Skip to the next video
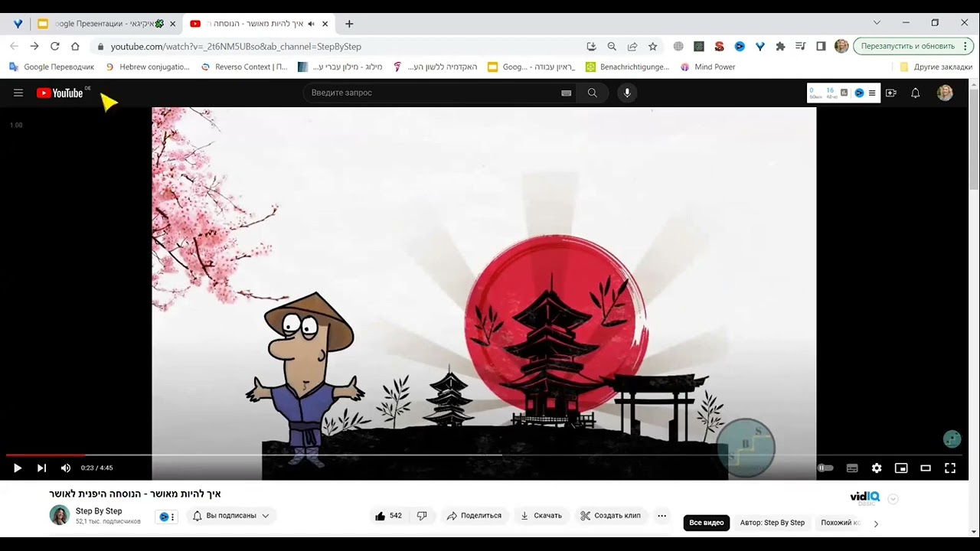This screenshot has height=551, width=980. click(x=42, y=468)
